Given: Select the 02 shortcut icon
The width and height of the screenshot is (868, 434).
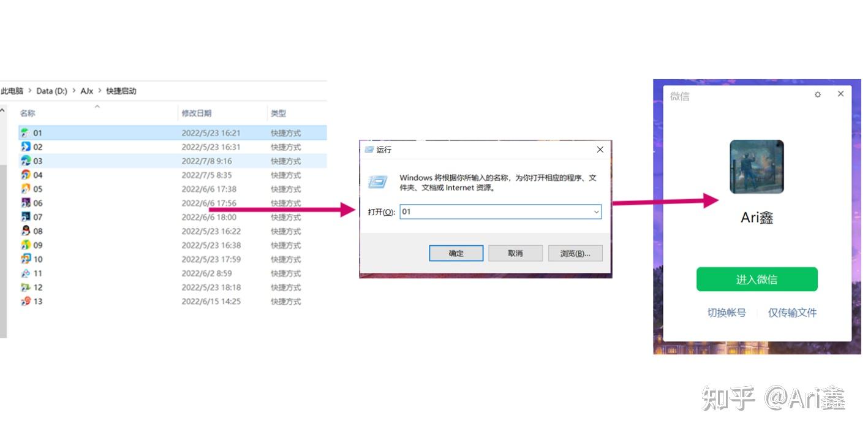Looking at the screenshot, I should tap(25, 147).
